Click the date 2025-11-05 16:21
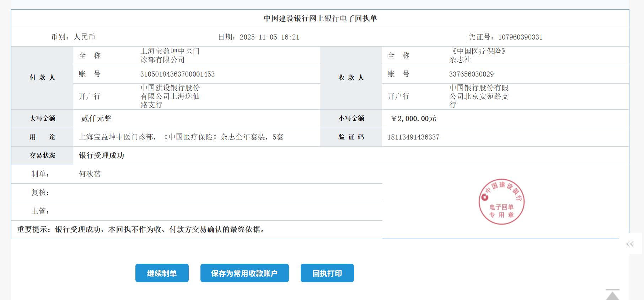 [269, 37]
